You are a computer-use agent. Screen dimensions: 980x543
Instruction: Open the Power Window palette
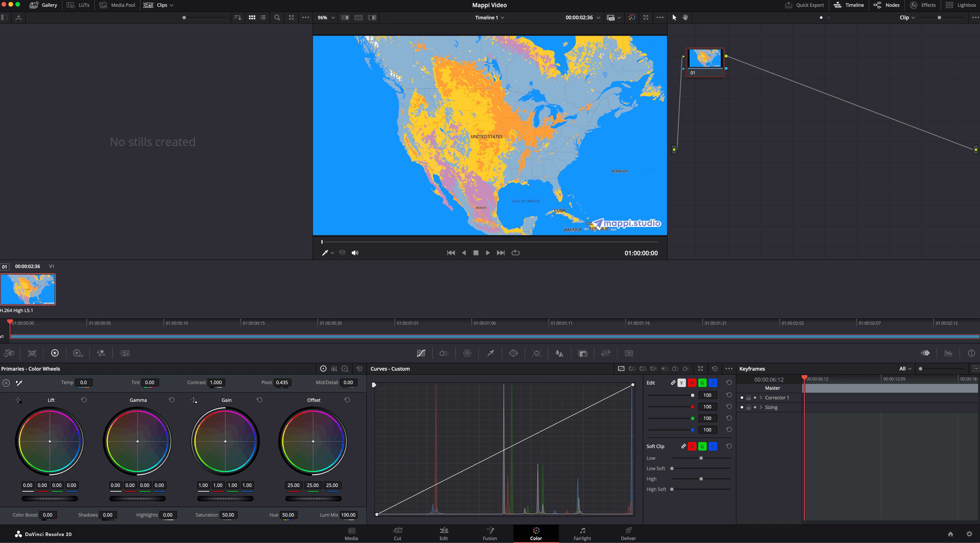(513, 353)
